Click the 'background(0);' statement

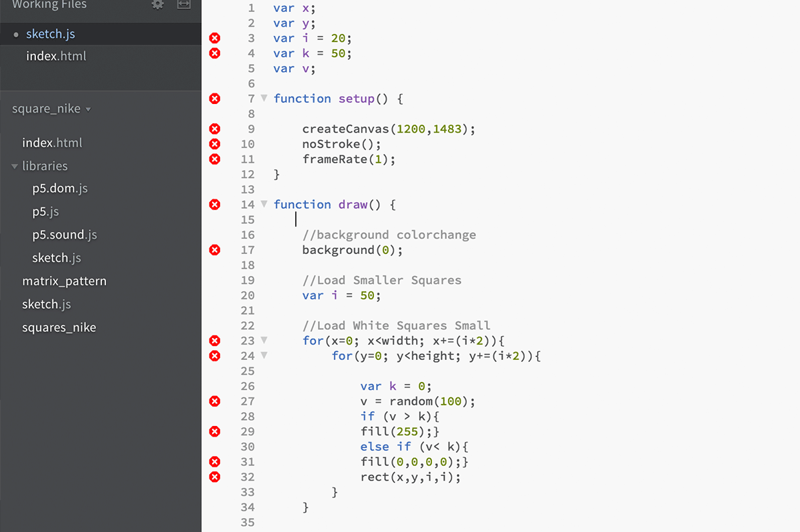[x=353, y=250]
